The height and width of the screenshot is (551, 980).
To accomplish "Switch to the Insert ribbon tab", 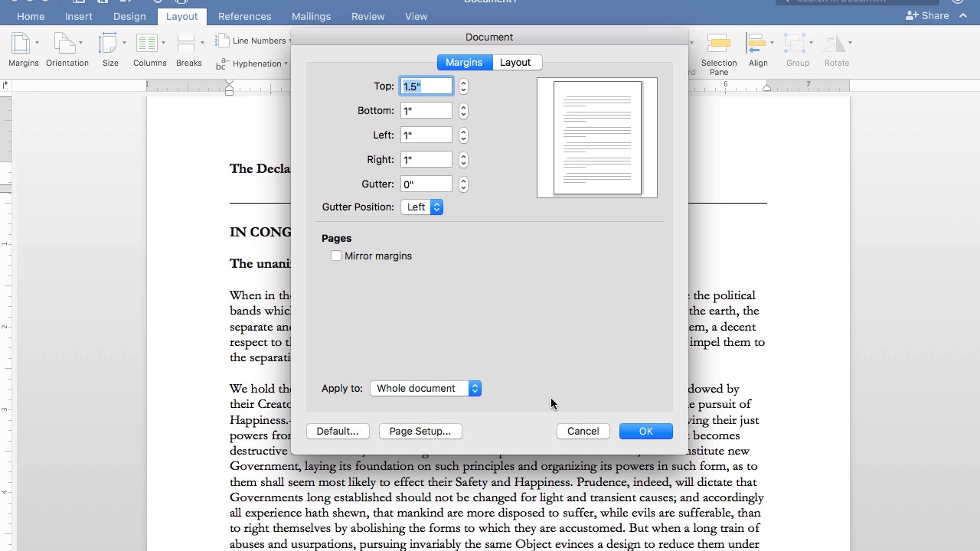I will pos(79,16).
